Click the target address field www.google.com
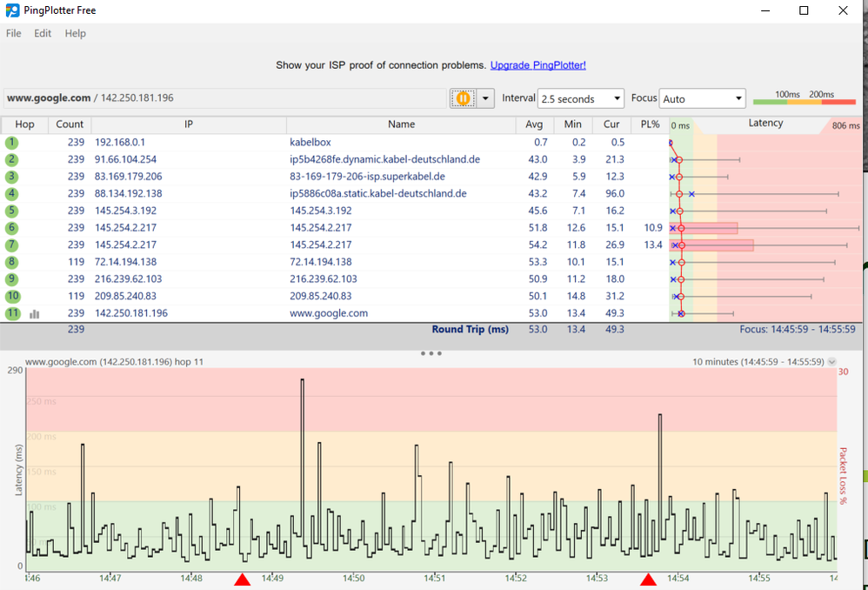Image resolution: width=868 pixels, height=590 pixels. (x=224, y=98)
